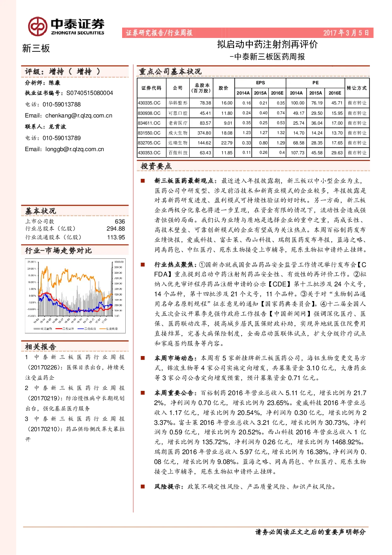Select company name '达瑞生物'
The height and width of the screenshot is (555, 392).
(178, 143)
